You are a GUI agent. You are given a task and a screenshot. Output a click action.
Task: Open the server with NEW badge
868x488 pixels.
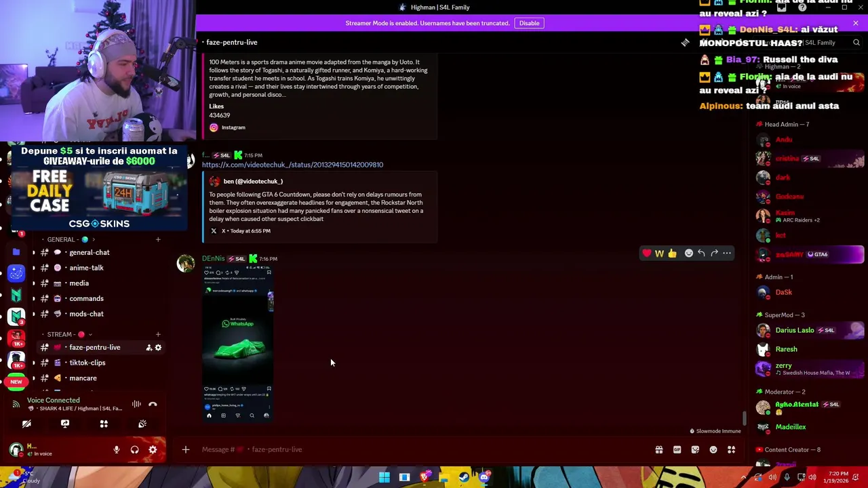pos(16,382)
